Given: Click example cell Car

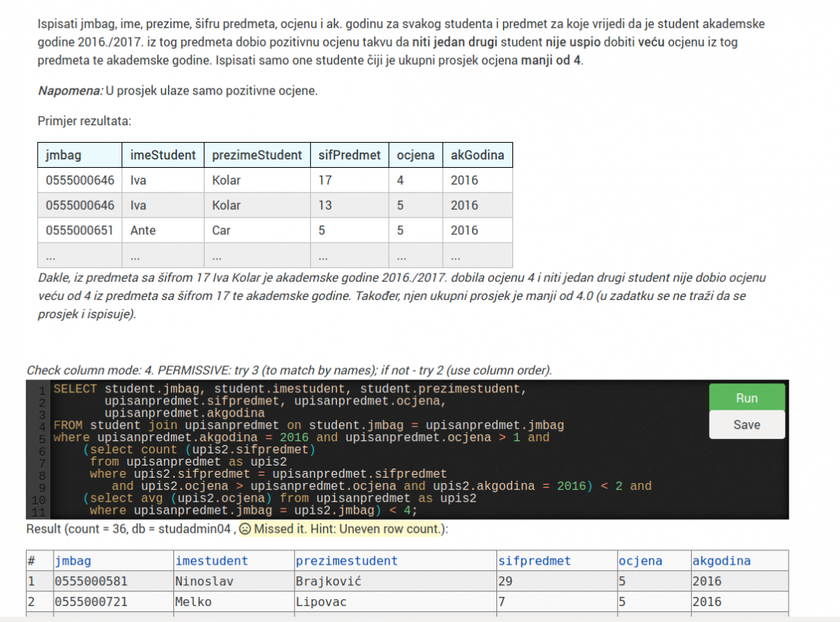Looking at the screenshot, I should click(257, 230).
